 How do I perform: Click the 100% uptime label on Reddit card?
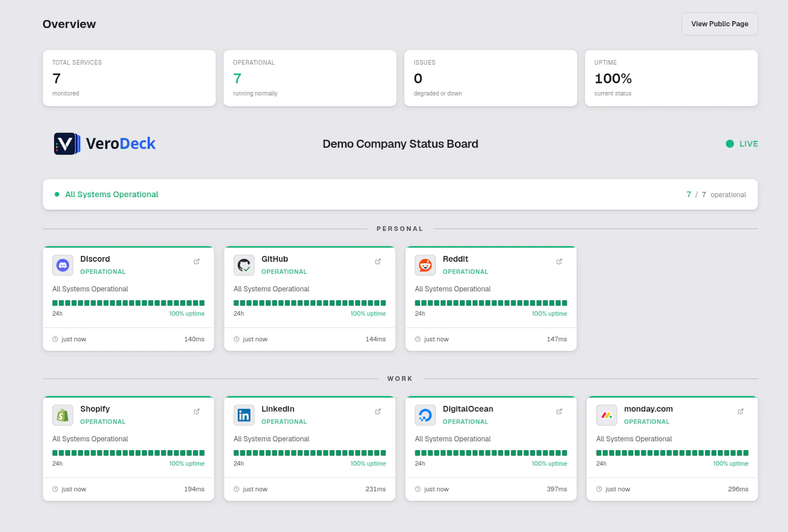click(x=550, y=314)
